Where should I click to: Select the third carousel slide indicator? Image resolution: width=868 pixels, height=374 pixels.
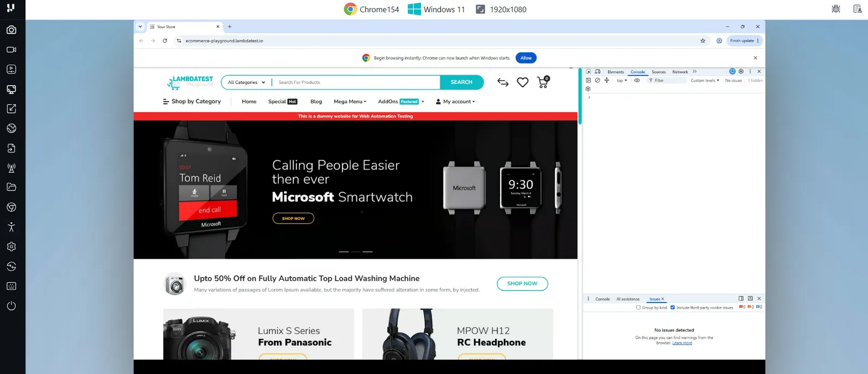pyautogui.click(x=368, y=252)
